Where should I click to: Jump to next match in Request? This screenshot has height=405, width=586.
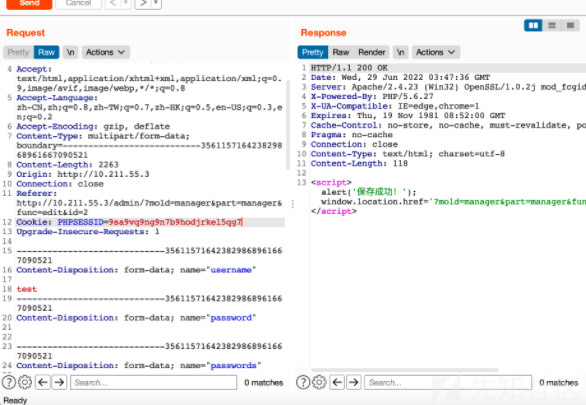(x=59, y=382)
